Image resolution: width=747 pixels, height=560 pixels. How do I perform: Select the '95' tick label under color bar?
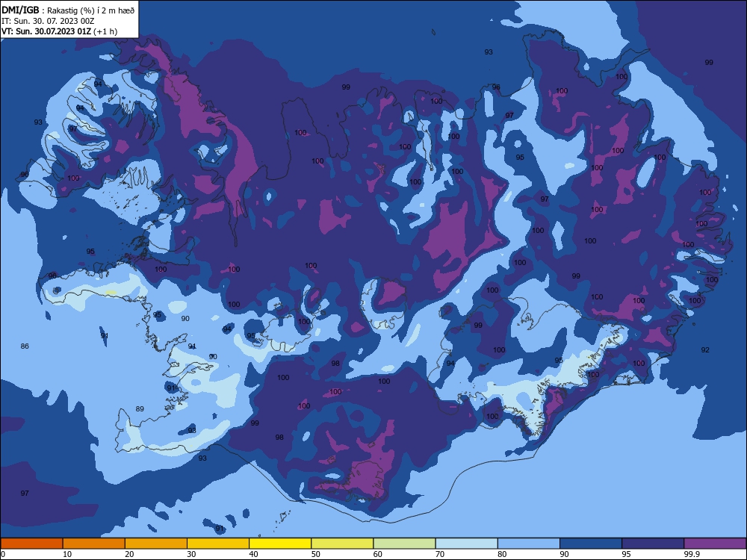point(626,554)
